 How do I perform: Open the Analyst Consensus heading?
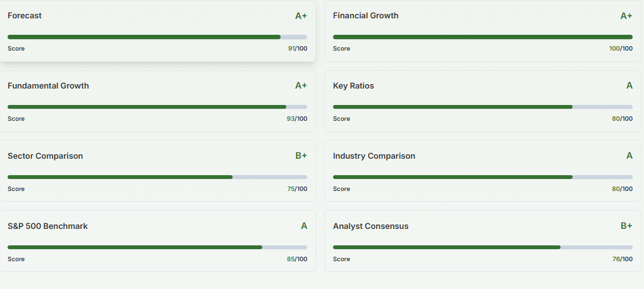[x=370, y=226]
